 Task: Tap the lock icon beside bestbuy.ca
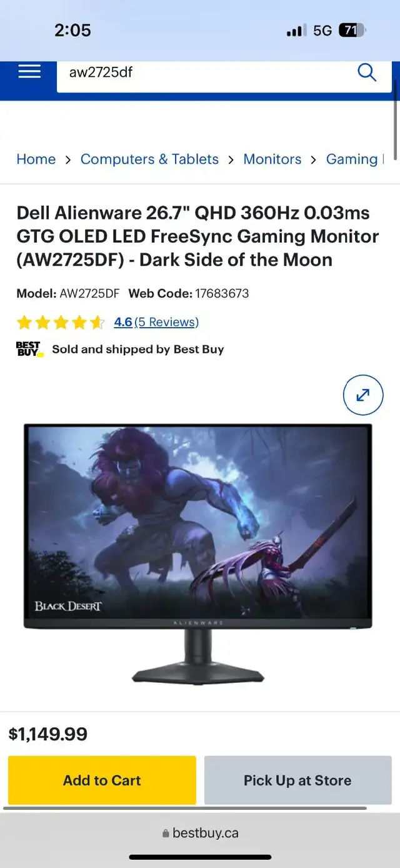[x=166, y=834]
